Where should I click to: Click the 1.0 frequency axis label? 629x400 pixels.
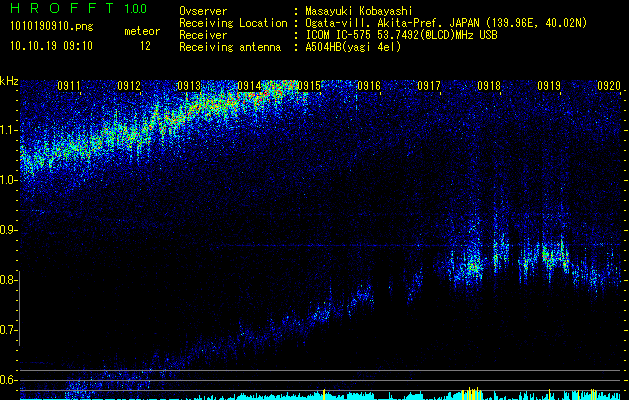click(x=9, y=180)
